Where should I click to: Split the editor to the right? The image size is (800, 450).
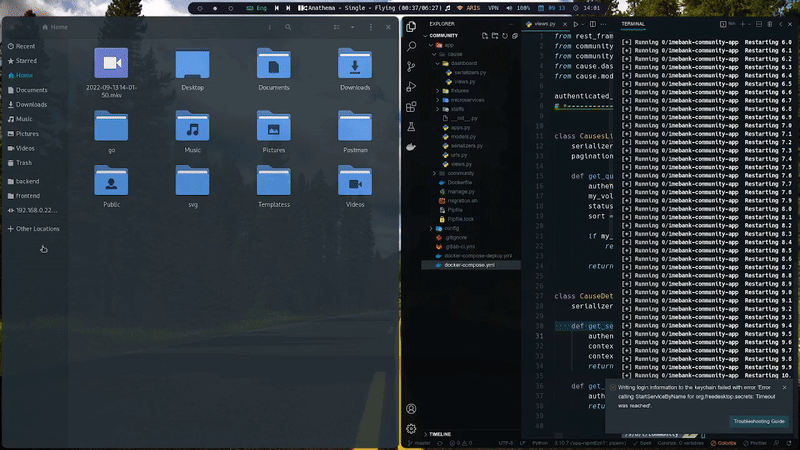click(593, 24)
